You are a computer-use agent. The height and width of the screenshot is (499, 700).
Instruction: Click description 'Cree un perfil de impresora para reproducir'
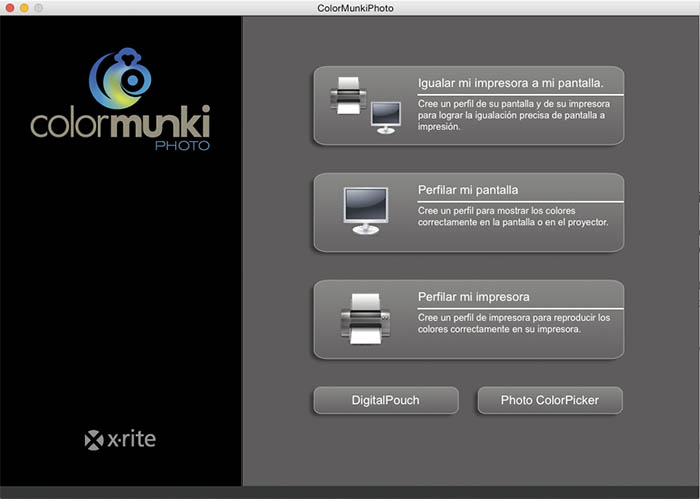click(x=514, y=324)
